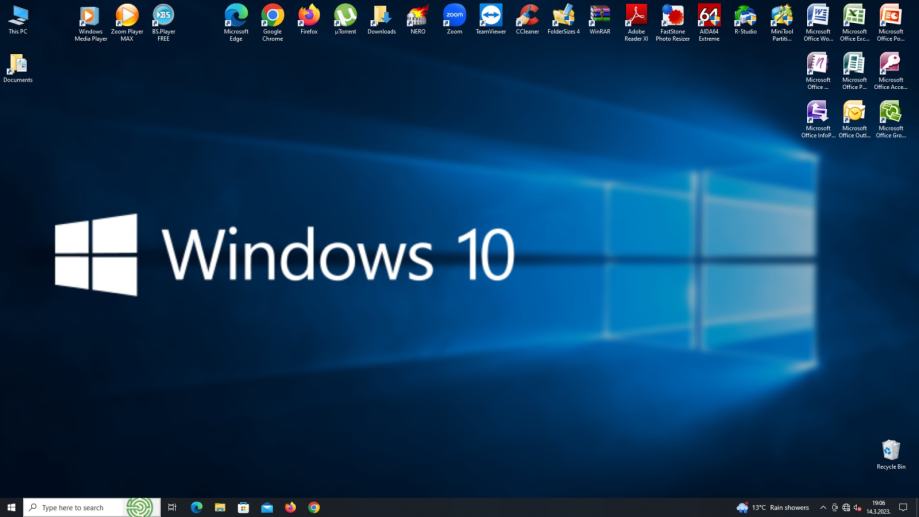Open File Explorer from the taskbar
Image resolution: width=919 pixels, height=517 pixels.
pos(220,507)
